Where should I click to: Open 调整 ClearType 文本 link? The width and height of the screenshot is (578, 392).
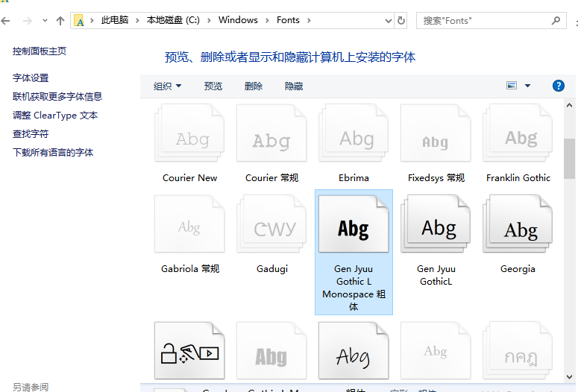tap(55, 116)
